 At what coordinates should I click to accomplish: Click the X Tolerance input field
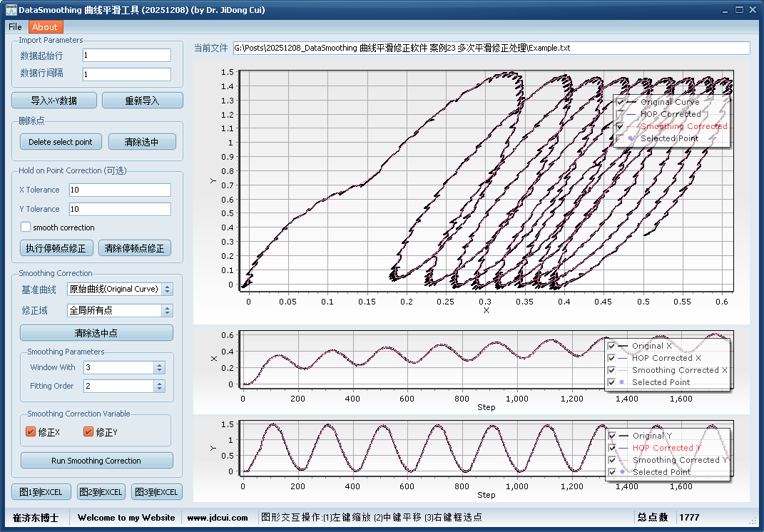(120, 190)
